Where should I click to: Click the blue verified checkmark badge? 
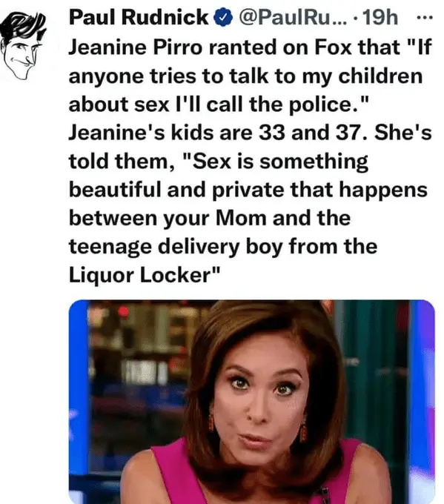(x=224, y=18)
